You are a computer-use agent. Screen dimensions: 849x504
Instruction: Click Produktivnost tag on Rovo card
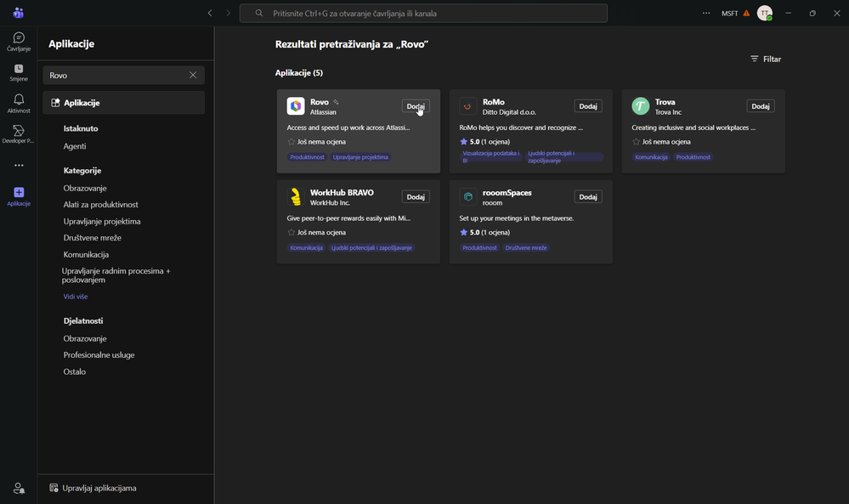click(x=307, y=157)
